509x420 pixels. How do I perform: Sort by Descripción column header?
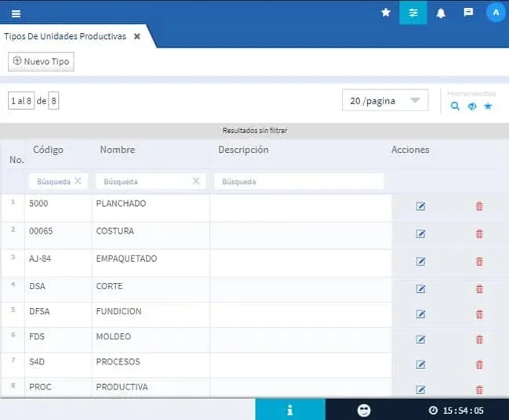point(243,150)
